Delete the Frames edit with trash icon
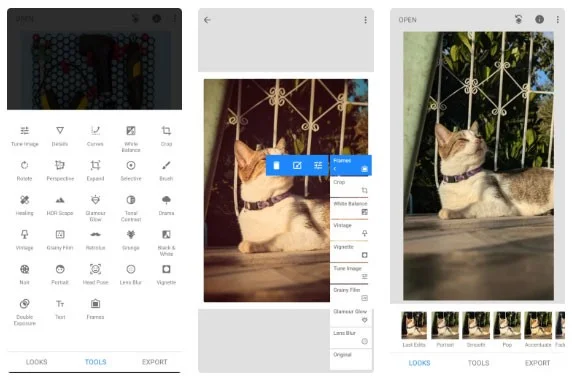The height and width of the screenshot is (384, 572). (x=276, y=166)
